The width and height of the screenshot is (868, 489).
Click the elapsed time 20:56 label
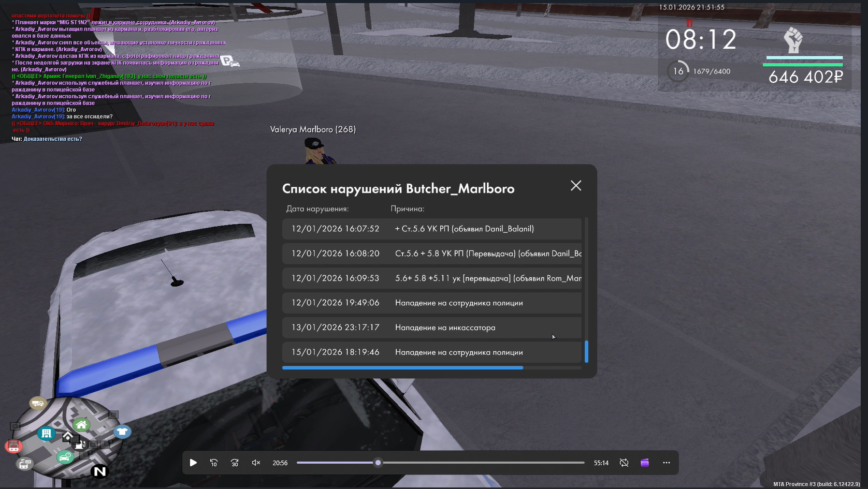(x=280, y=463)
